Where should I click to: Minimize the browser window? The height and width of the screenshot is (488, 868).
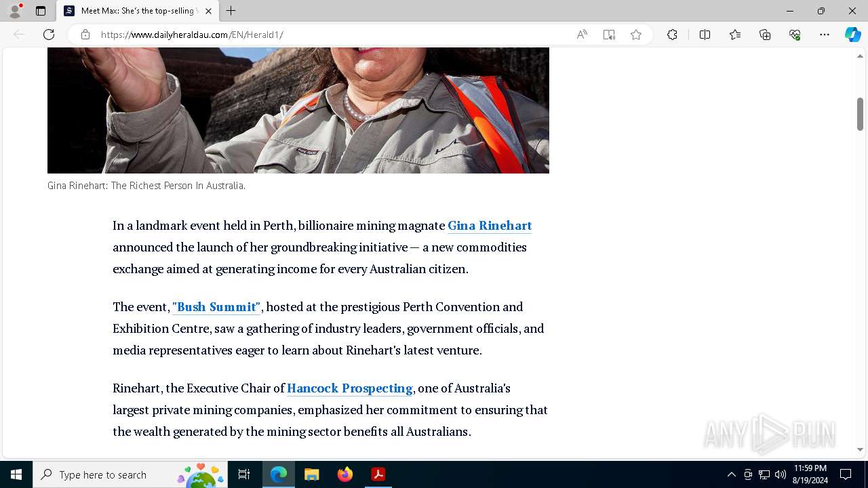click(x=790, y=11)
